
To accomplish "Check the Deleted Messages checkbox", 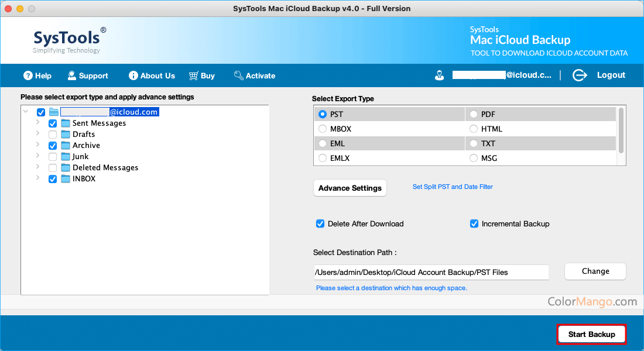I will tap(53, 167).
